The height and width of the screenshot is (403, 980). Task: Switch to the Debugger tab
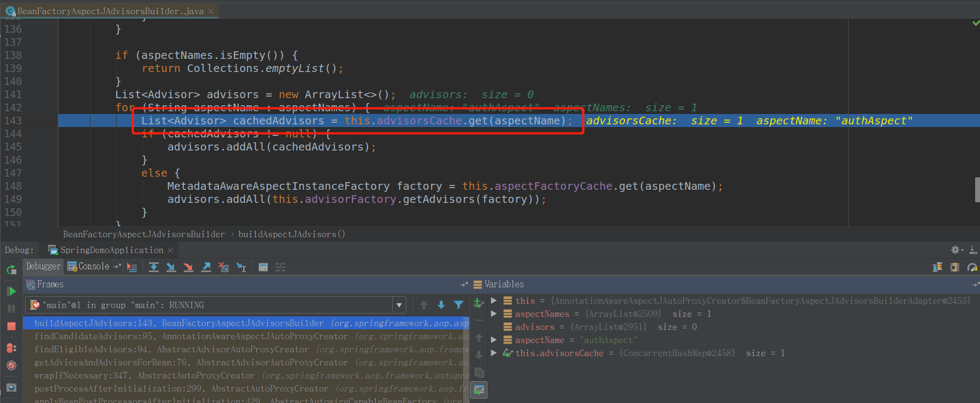pos(43,266)
